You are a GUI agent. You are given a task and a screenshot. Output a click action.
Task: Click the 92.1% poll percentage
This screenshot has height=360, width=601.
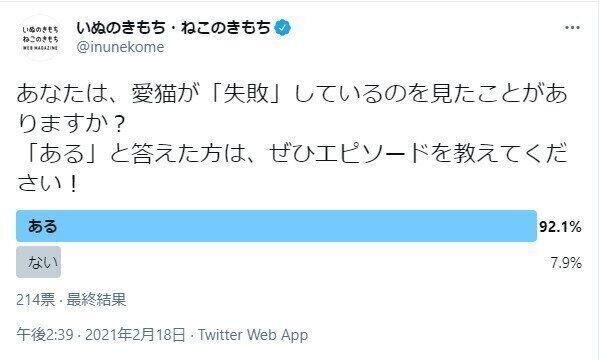tap(560, 227)
